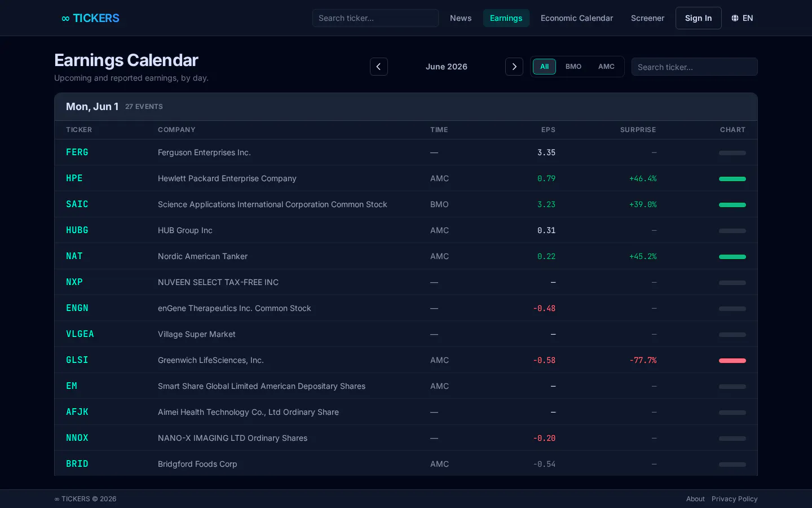Click the Science Applications International Corporation name
The width and height of the screenshot is (812, 508).
[272, 204]
